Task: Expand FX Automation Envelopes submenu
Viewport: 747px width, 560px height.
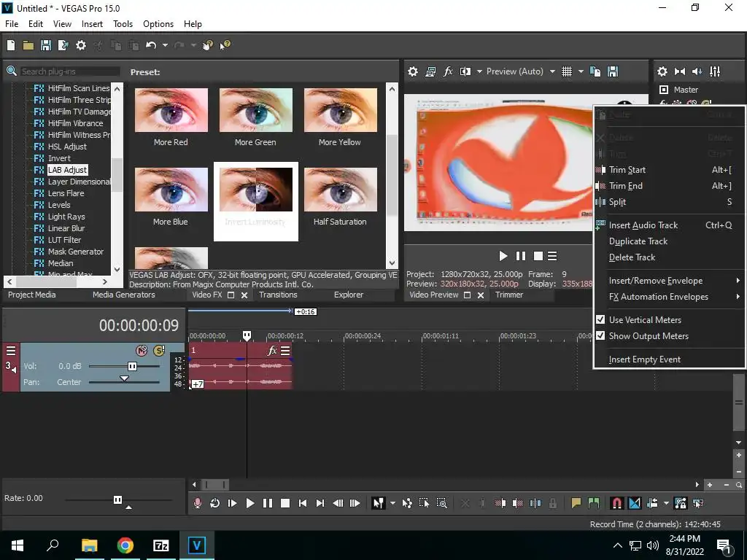Action: pyautogui.click(x=670, y=297)
